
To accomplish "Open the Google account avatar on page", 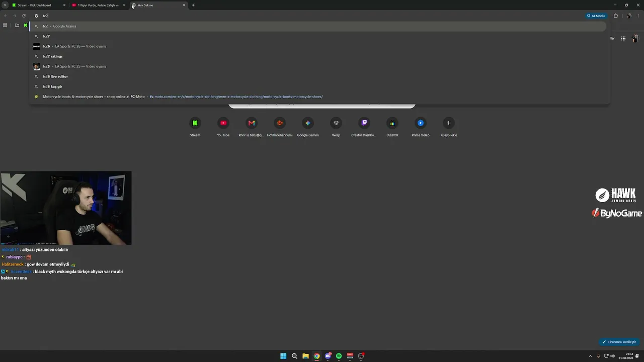I will click(636, 38).
